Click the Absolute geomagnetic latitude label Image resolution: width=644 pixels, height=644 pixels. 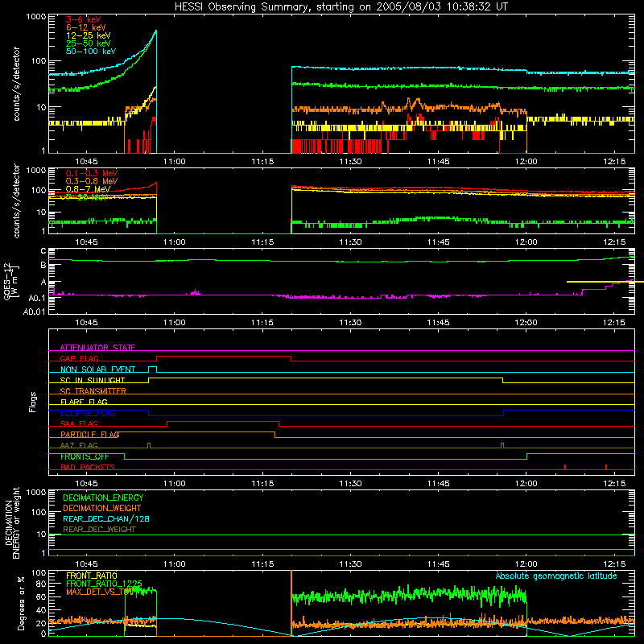click(556, 576)
